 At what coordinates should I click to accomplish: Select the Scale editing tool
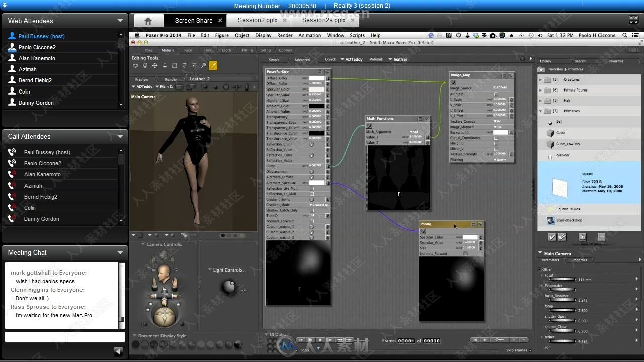point(174,65)
